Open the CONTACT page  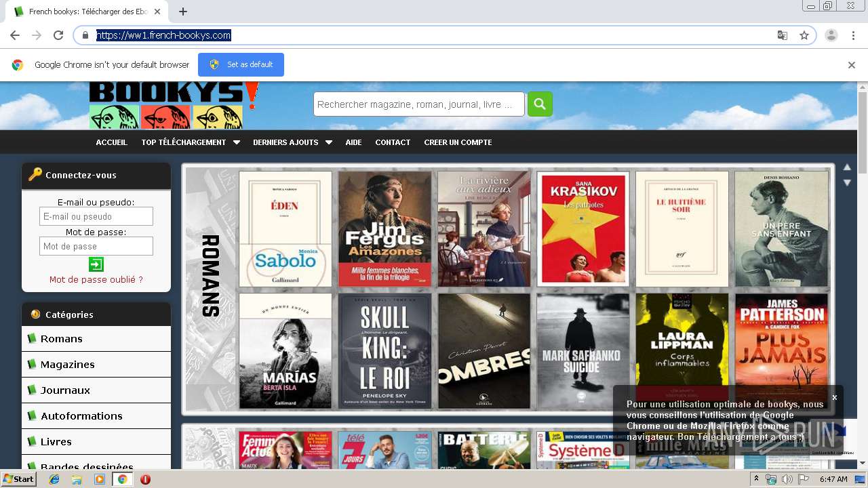[393, 142]
